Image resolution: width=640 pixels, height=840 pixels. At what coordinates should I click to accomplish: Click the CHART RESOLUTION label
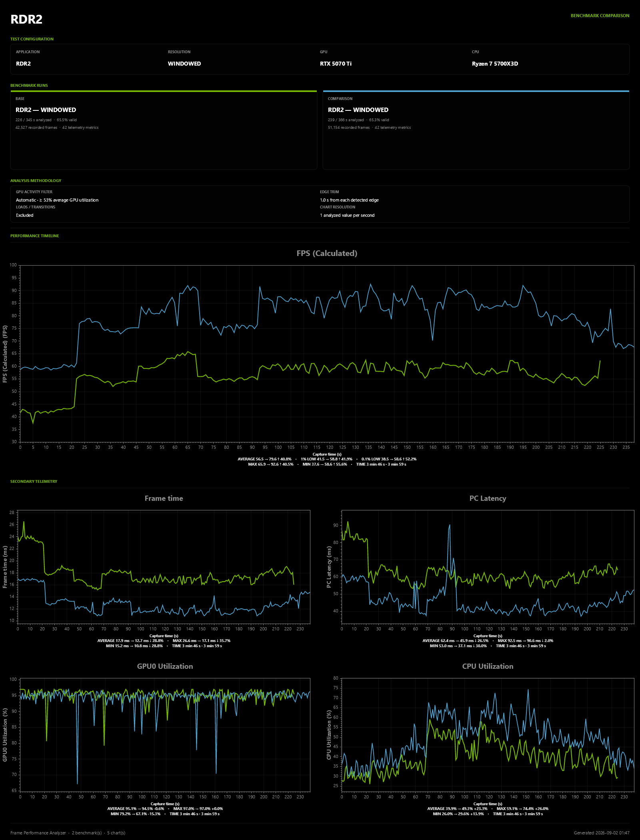338,207
